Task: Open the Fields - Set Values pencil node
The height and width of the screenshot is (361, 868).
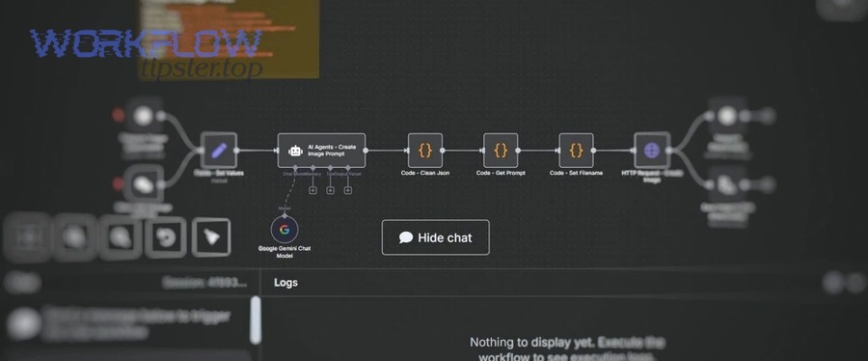Action: [219, 150]
